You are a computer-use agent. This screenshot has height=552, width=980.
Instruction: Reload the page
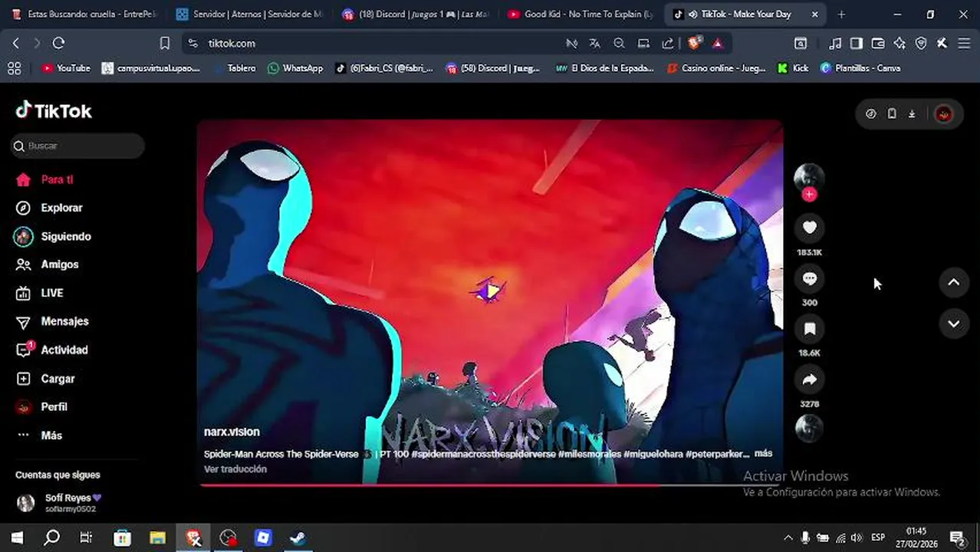[58, 44]
